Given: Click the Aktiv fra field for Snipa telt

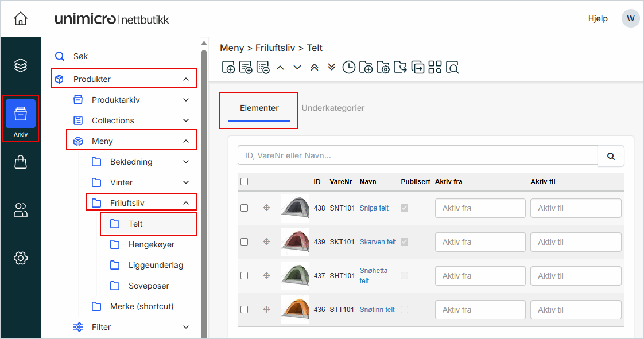Looking at the screenshot, I should 480,208.
